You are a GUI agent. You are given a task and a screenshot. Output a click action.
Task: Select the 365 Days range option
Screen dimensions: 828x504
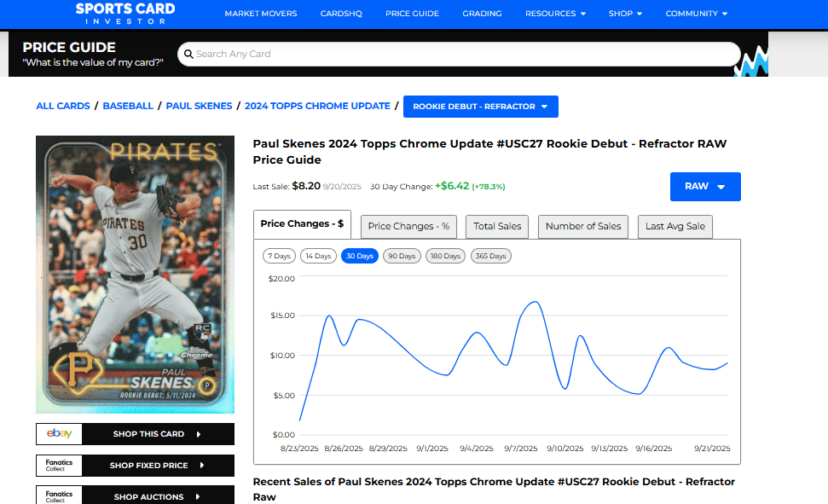(491, 256)
